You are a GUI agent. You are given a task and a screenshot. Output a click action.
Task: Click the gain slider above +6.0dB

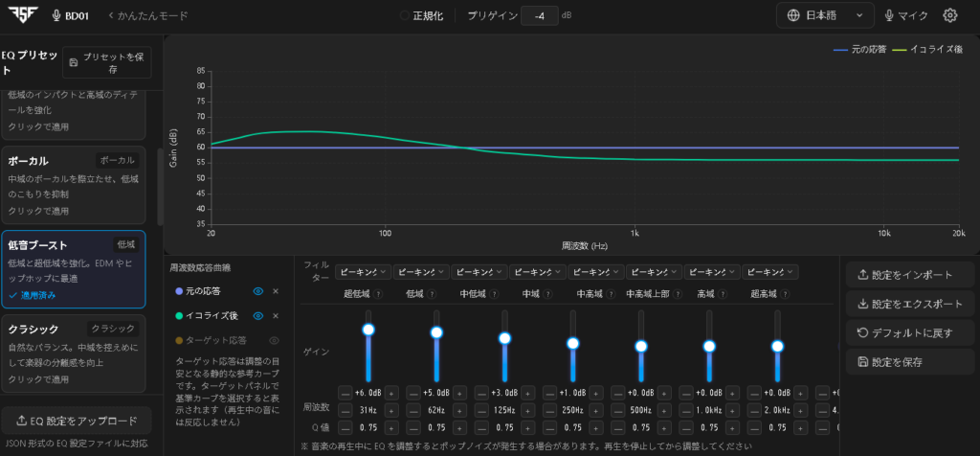tap(368, 345)
